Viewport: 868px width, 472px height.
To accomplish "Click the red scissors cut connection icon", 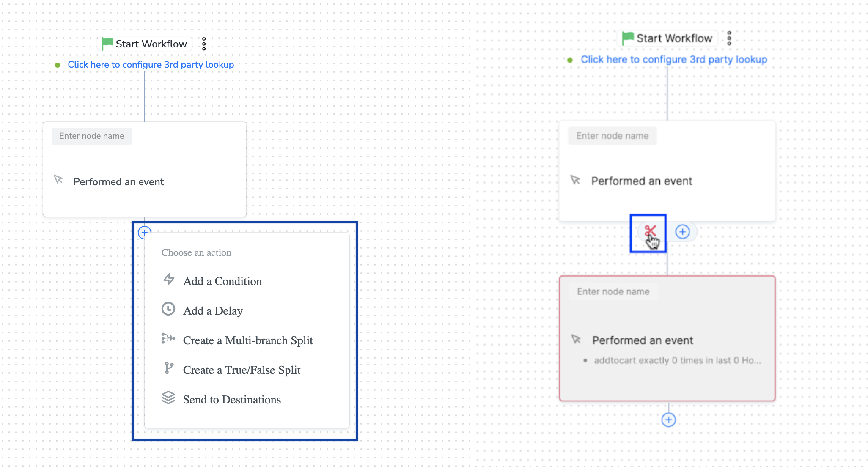I will 650,231.
